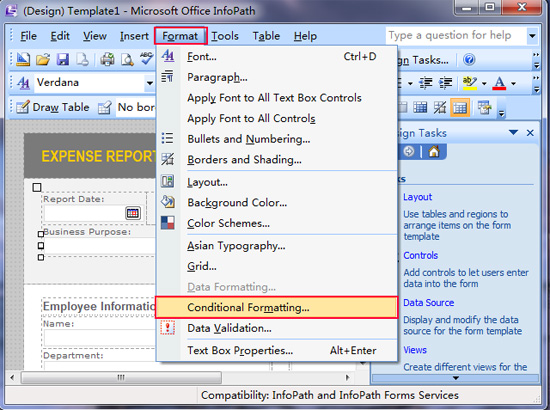Click the yellow Highlight pen icon
Viewport: 550px width, 410px height.
470,83
